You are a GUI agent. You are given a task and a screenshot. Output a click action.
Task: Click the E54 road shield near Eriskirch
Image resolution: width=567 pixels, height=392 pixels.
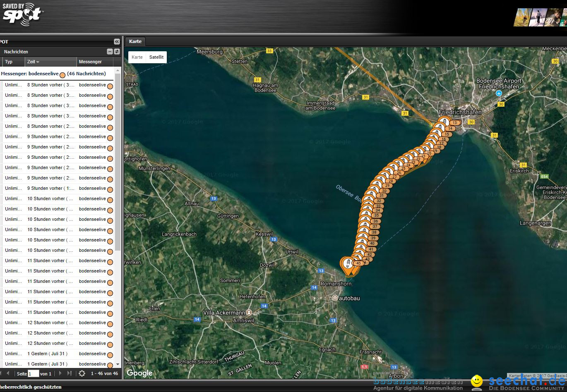tap(544, 177)
